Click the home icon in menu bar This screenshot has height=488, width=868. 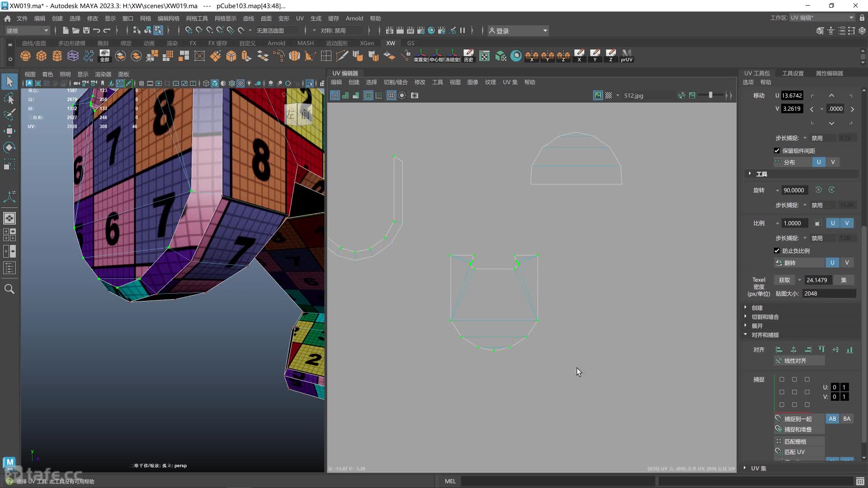coord(7,19)
